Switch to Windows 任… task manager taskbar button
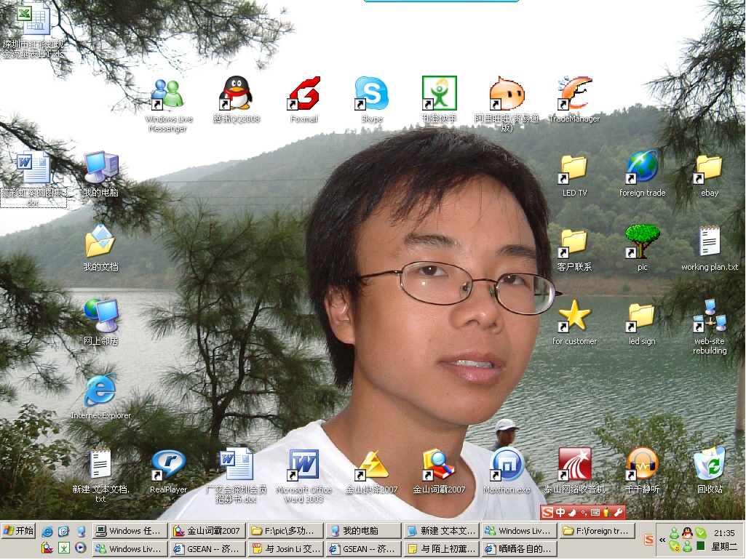 [x=130, y=530]
